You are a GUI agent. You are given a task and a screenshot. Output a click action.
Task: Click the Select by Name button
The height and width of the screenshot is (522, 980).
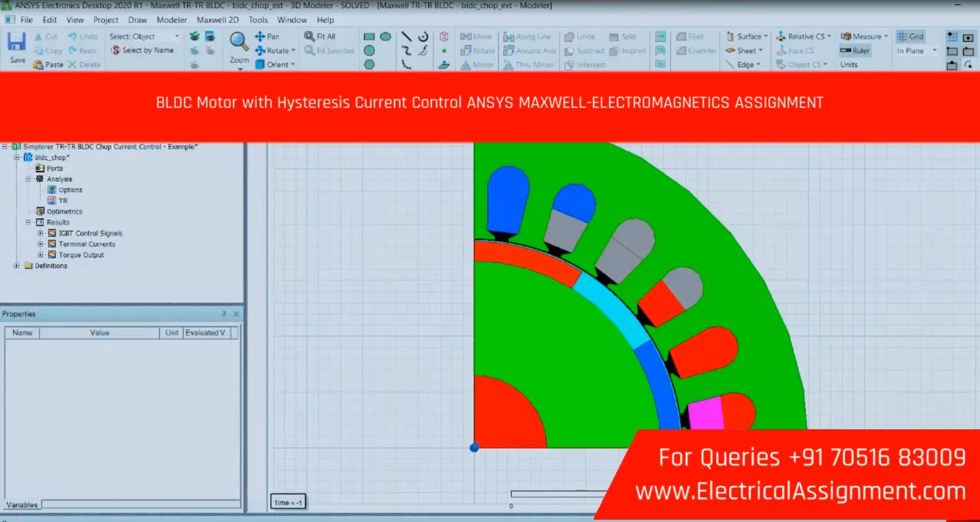point(142,50)
